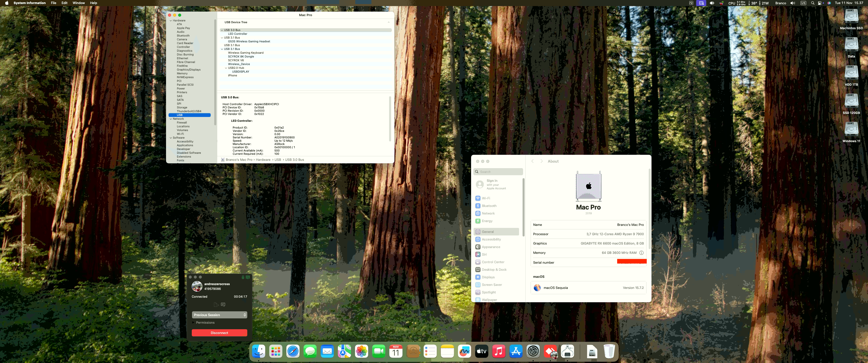Click the System Settings search field
The image size is (868, 363).
498,172
